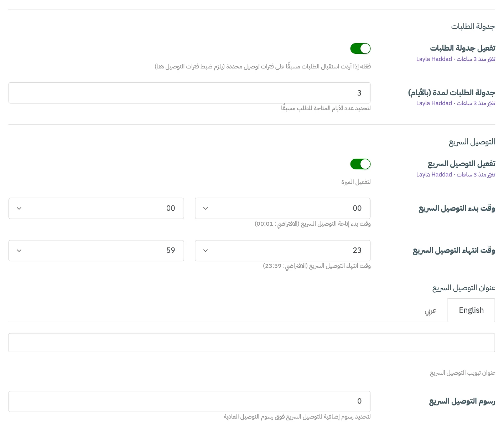Open express delivery start hour dropdown
504x430 pixels.
pos(283,208)
